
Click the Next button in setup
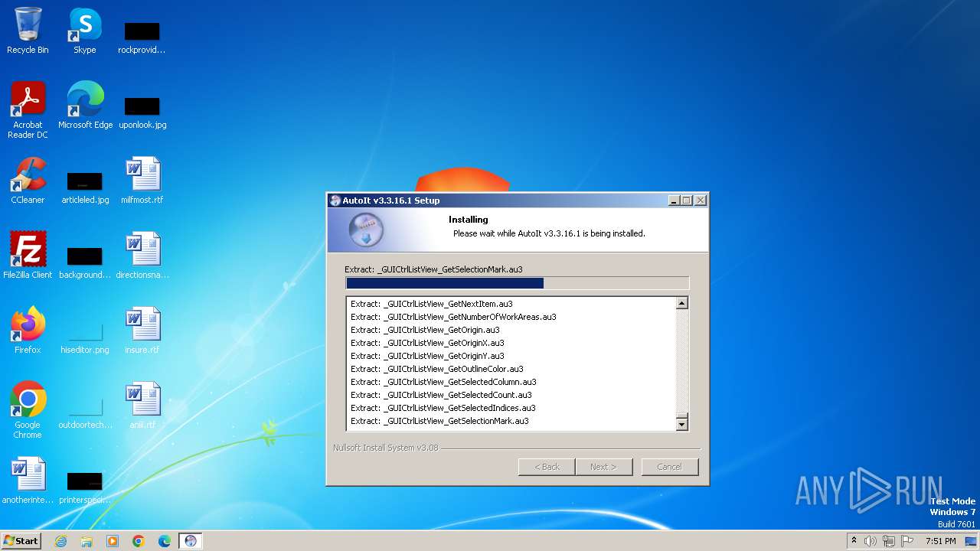(604, 467)
